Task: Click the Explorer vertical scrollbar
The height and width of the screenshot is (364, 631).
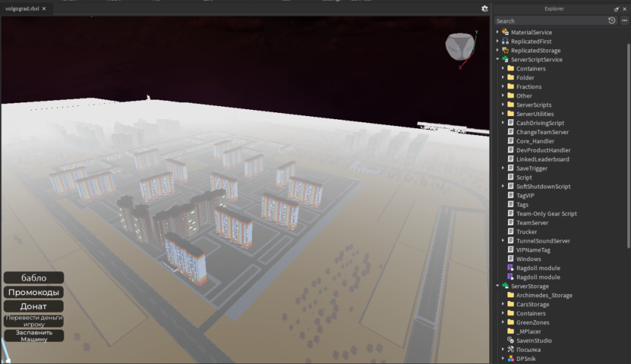Action: click(628, 145)
